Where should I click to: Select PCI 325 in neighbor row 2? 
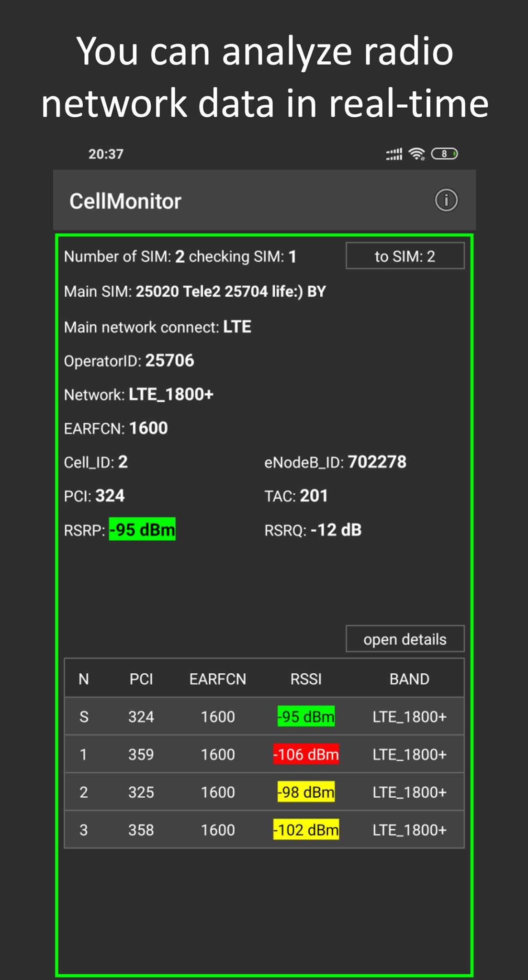pos(141,792)
